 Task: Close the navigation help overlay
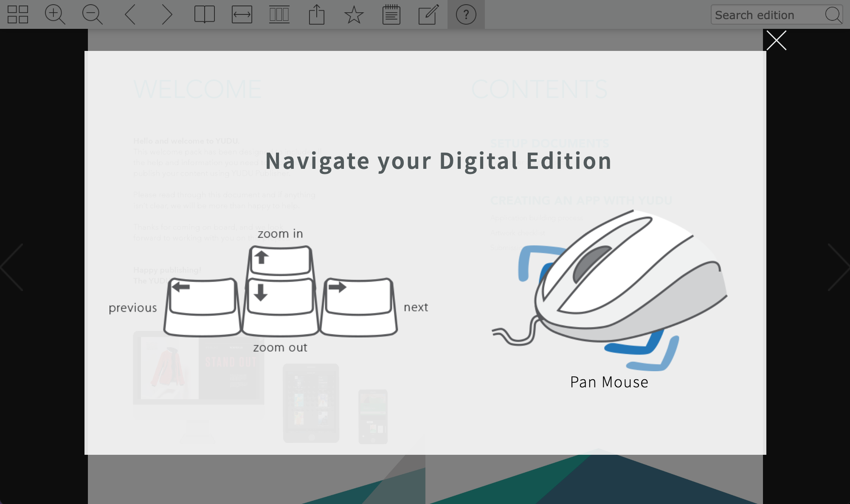point(777,40)
